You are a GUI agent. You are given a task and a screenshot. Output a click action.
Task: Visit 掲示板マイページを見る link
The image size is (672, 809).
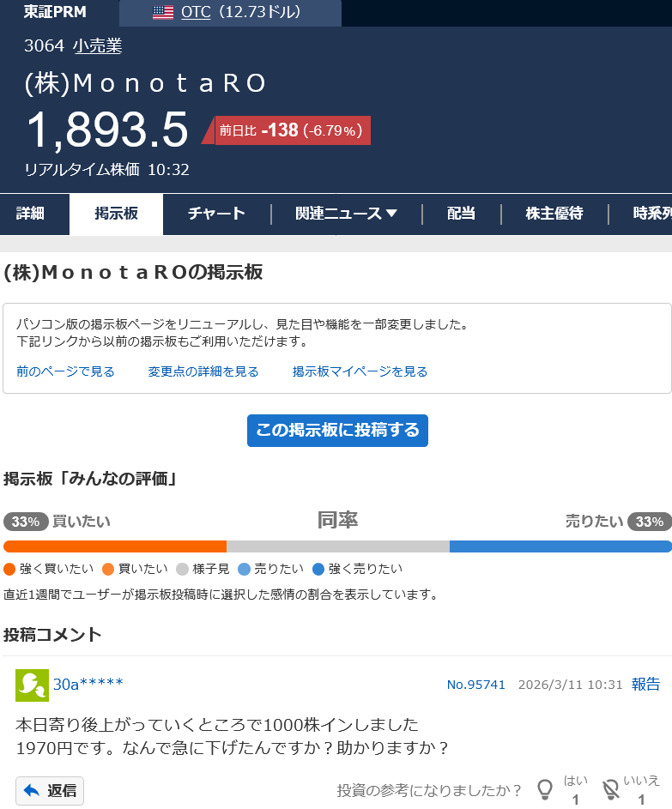tap(360, 371)
